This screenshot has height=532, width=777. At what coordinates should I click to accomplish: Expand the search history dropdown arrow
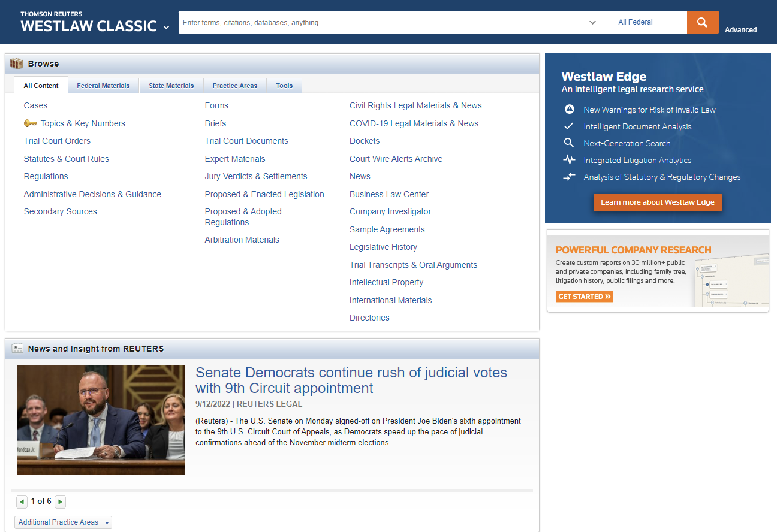tap(592, 23)
